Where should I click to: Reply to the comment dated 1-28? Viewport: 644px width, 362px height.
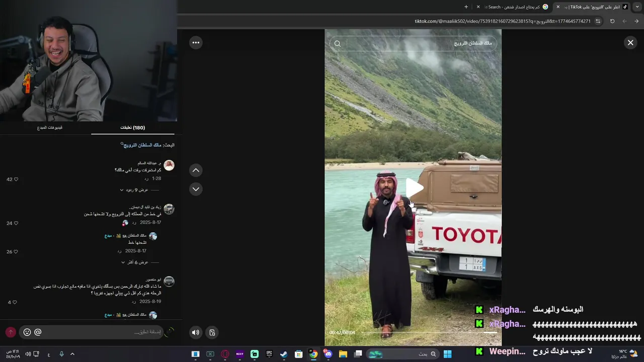point(146,178)
